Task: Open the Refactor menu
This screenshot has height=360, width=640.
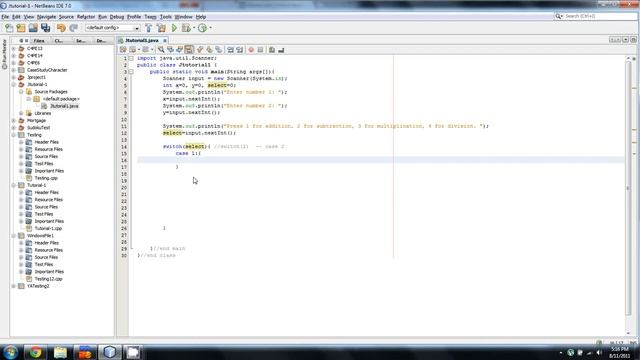Action: pos(86,17)
